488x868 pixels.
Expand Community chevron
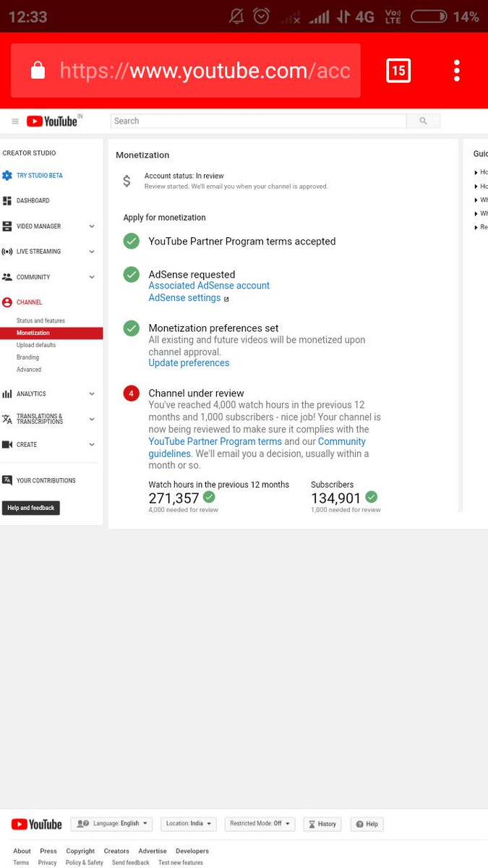coord(92,277)
